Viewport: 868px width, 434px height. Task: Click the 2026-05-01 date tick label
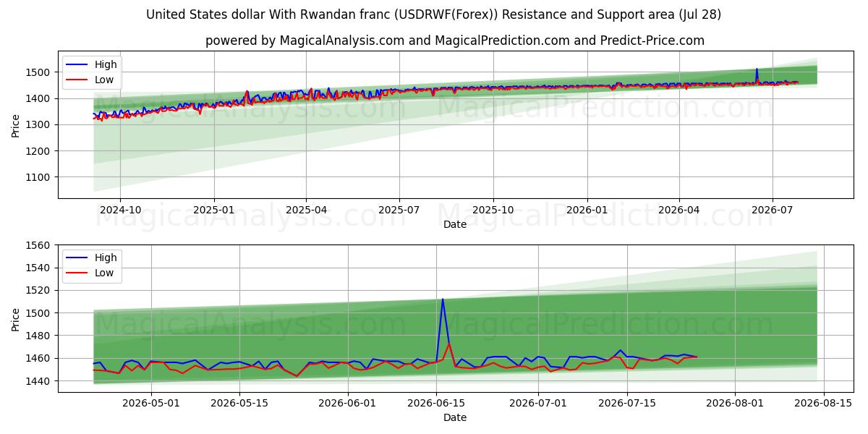(151, 404)
